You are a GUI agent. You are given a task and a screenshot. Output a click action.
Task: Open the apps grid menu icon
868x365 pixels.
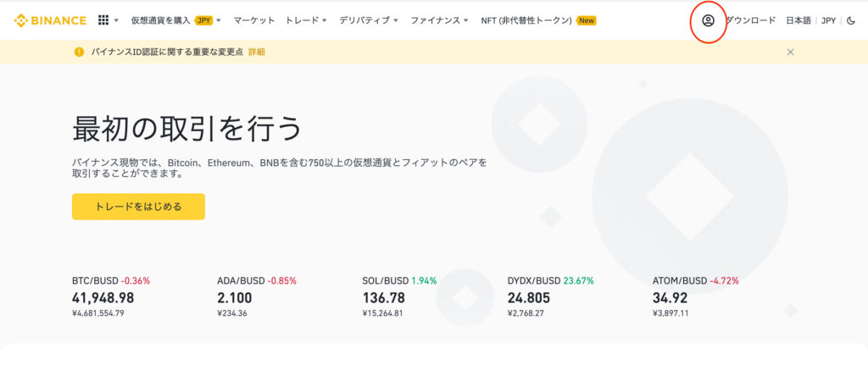(x=103, y=20)
